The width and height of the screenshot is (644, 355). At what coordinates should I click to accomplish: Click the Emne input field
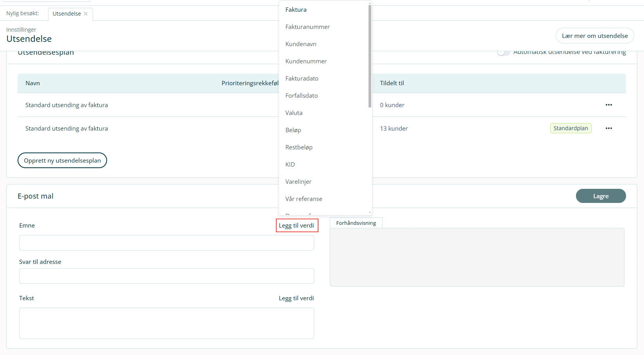tap(166, 243)
